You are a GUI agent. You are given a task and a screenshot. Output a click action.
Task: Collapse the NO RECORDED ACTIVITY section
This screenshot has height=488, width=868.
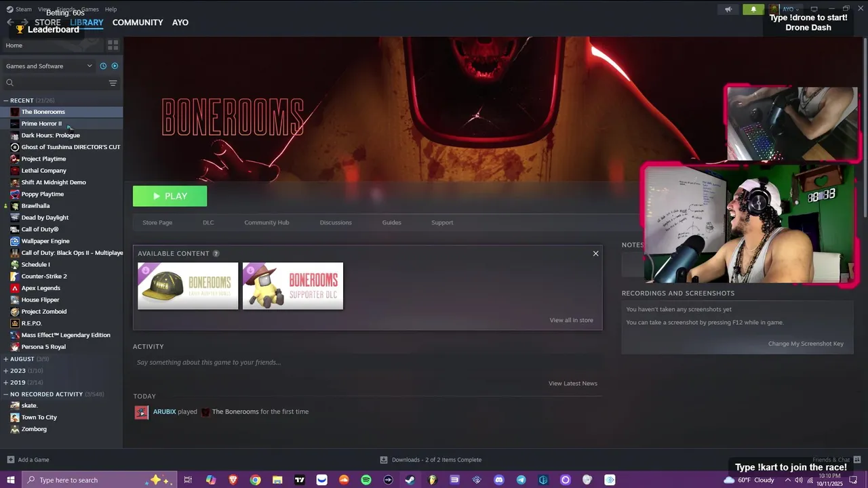point(5,394)
